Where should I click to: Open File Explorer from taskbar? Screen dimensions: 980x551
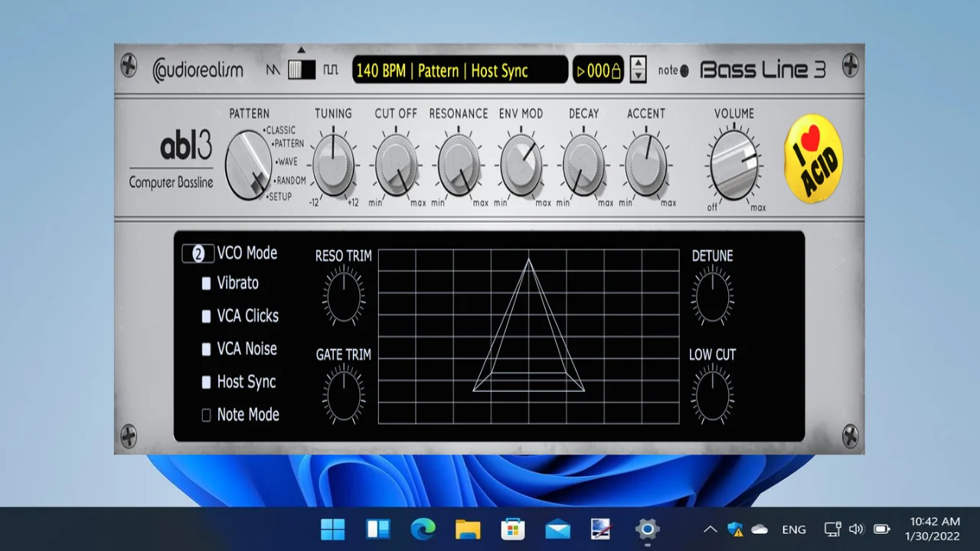tap(468, 529)
